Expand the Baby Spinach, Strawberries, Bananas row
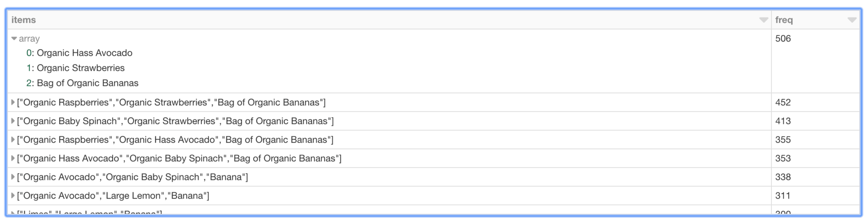This screenshot has width=868, height=221. pyautogui.click(x=13, y=121)
